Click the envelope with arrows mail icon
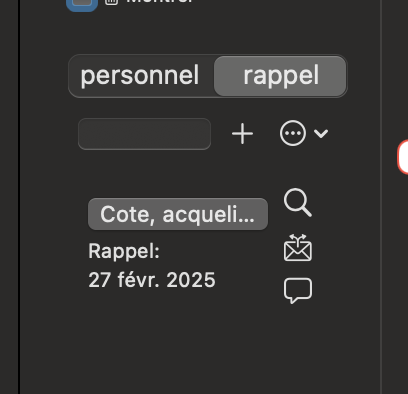408x394 pixels. coord(298,248)
